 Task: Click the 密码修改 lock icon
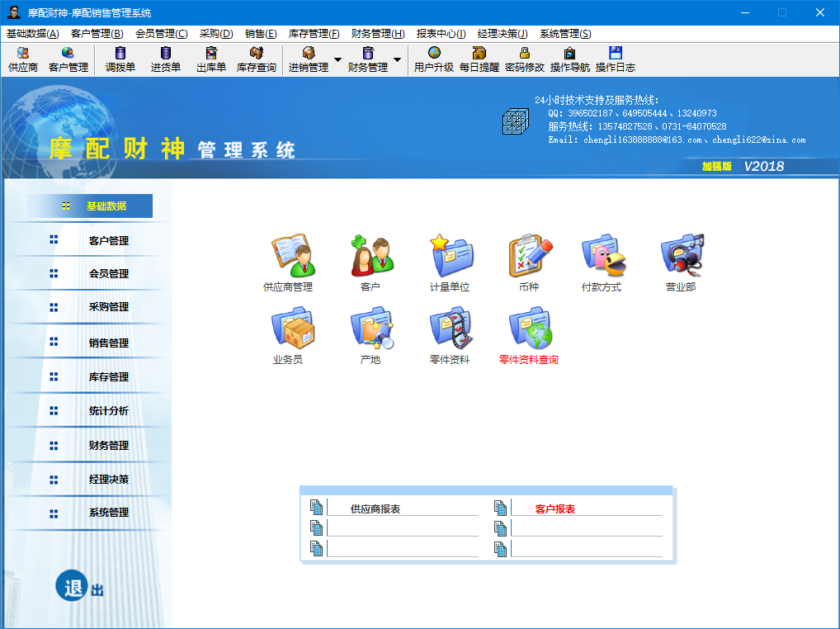(x=525, y=59)
